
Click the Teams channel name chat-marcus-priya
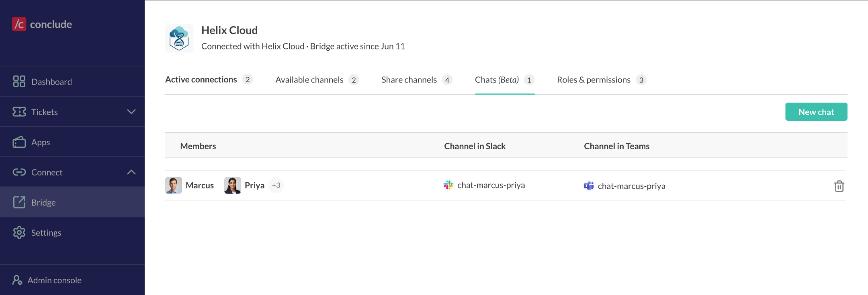tap(631, 186)
